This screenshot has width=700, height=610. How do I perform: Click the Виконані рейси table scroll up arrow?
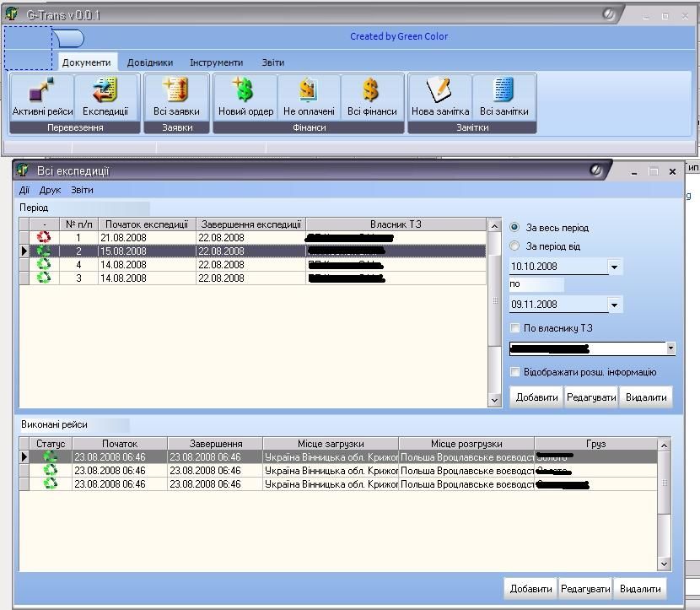coord(665,445)
